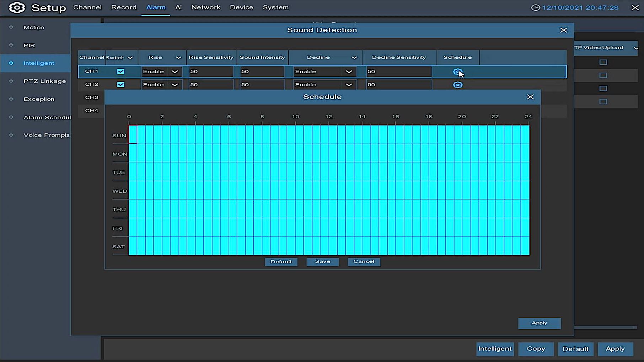Click the Setup gear icon

pyautogui.click(x=17, y=7)
